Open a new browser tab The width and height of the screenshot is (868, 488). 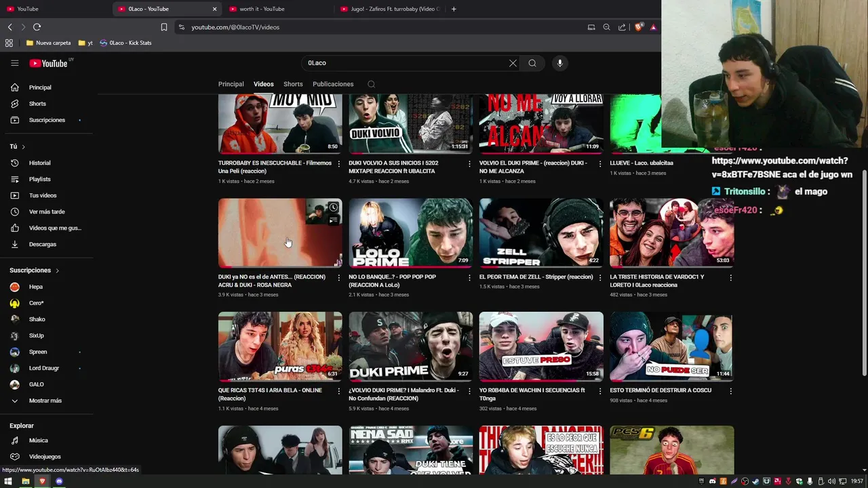(454, 9)
